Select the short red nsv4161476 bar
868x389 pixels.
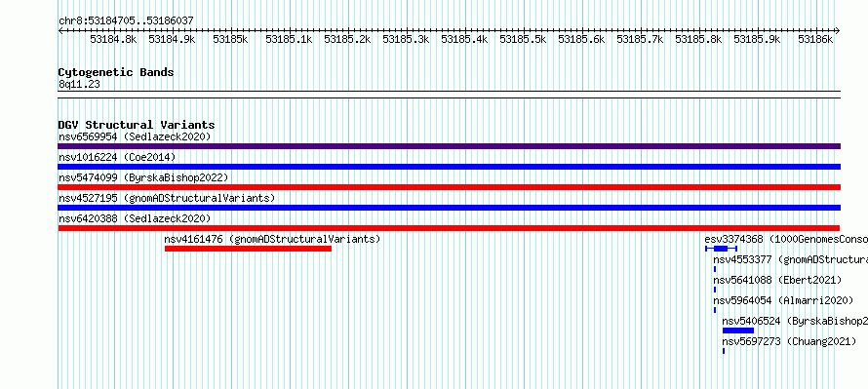coord(248,249)
